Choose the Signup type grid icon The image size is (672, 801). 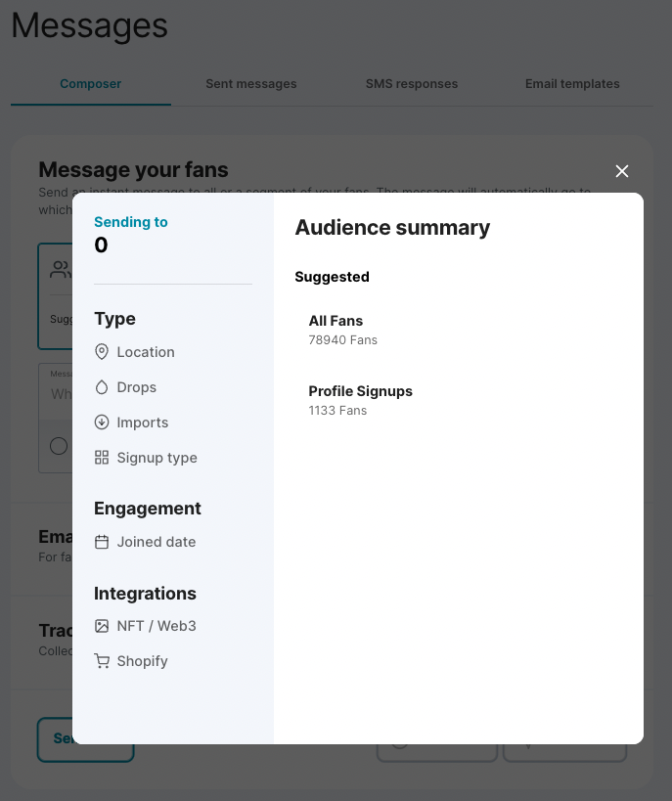point(102,458)
